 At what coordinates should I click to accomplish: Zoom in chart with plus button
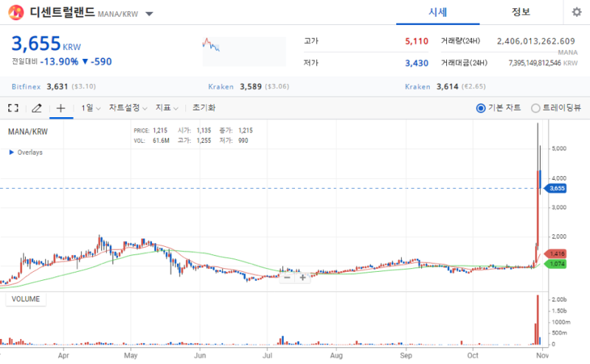point(302,278)
